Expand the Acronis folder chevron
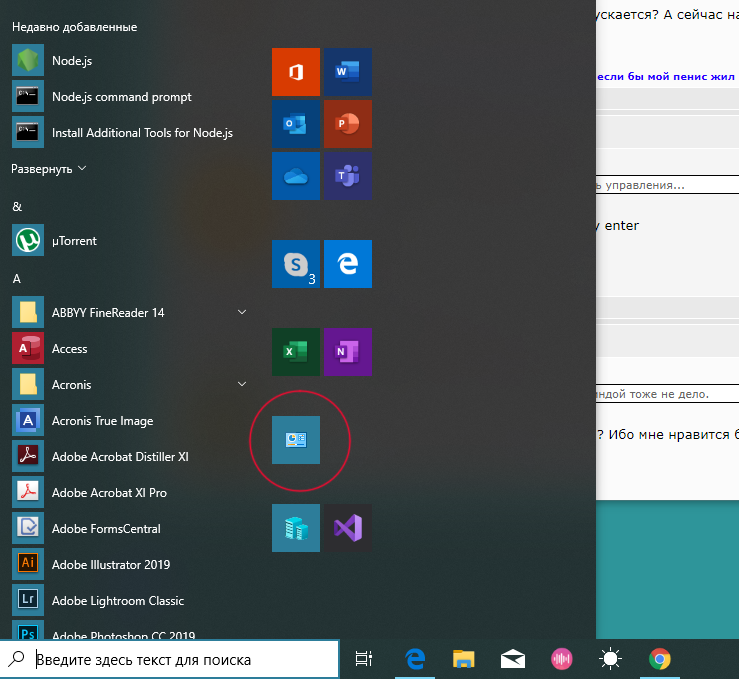This screenshot has height=679, width=739. pyautogui.click(x=242, y=384)
